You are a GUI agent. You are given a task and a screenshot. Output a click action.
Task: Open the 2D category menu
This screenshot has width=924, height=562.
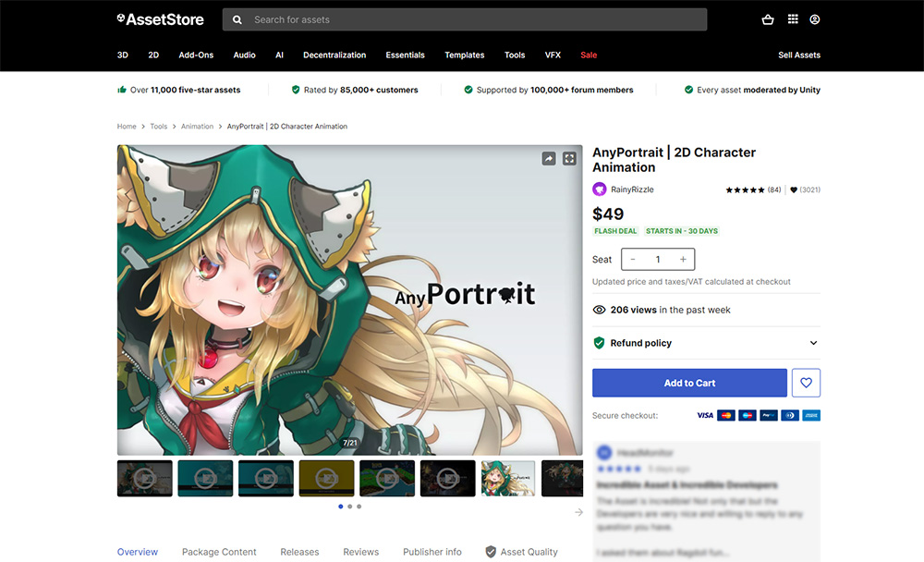153,55
